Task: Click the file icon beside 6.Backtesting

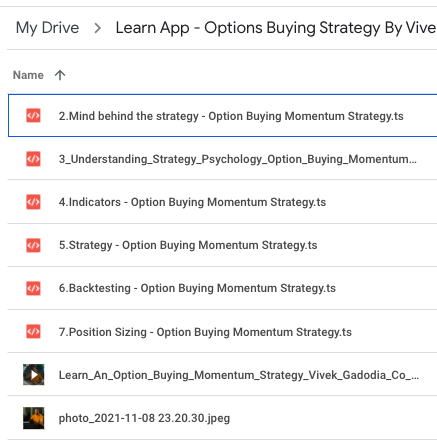Action: 33,288
